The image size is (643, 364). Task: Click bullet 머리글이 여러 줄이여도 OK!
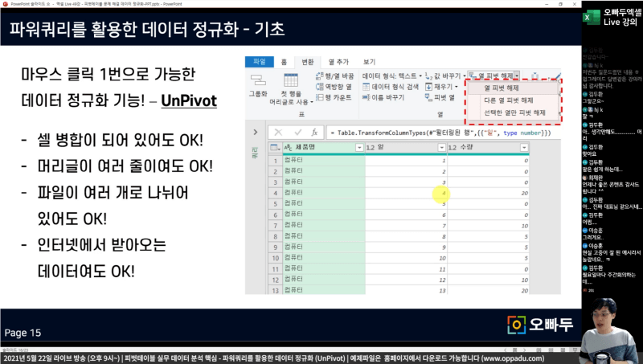(125, 166)
